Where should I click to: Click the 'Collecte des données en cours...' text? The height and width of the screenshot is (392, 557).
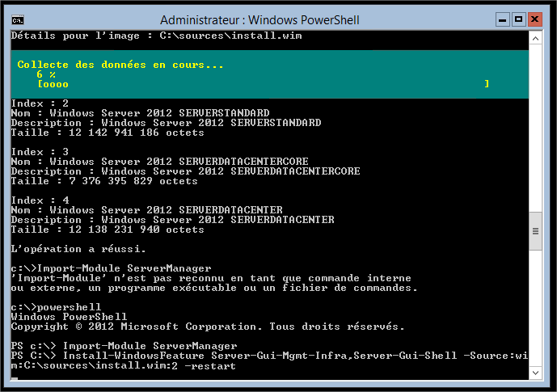tap(120, 65)
